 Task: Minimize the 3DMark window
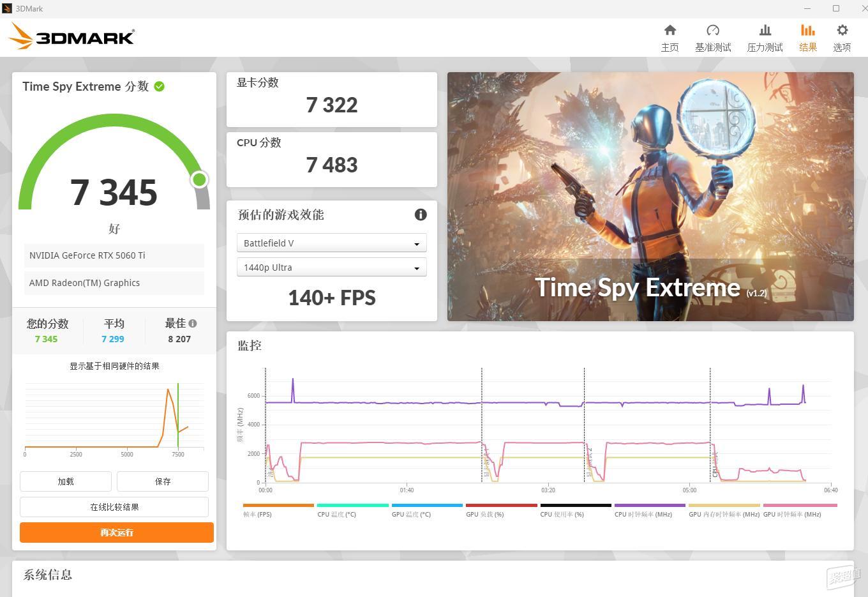tap(807, 8)
